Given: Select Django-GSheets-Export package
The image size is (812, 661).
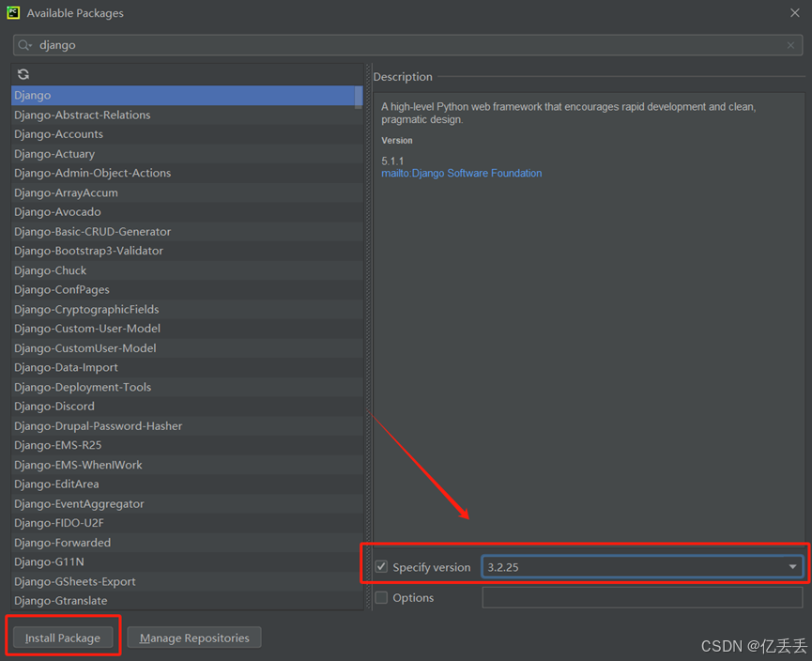Looking at the screenshot, I should (x=187, y=581).
